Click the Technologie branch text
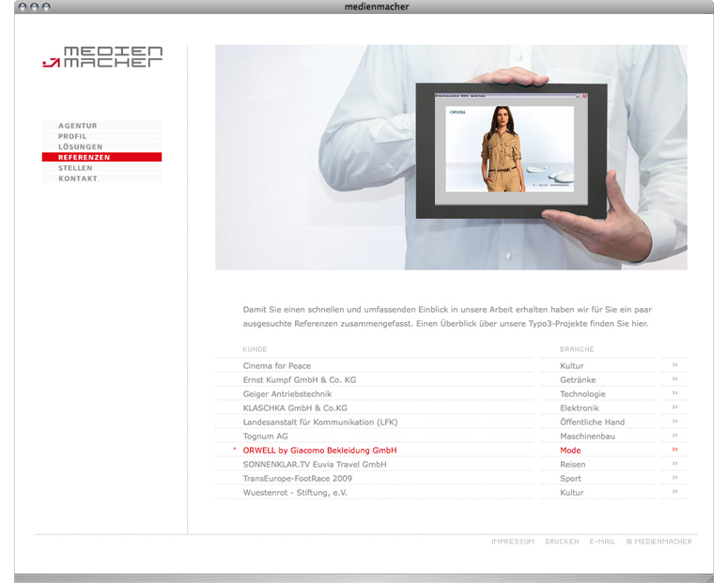The width and height of the screenshot is (728, 583). [x=582, y=394]
